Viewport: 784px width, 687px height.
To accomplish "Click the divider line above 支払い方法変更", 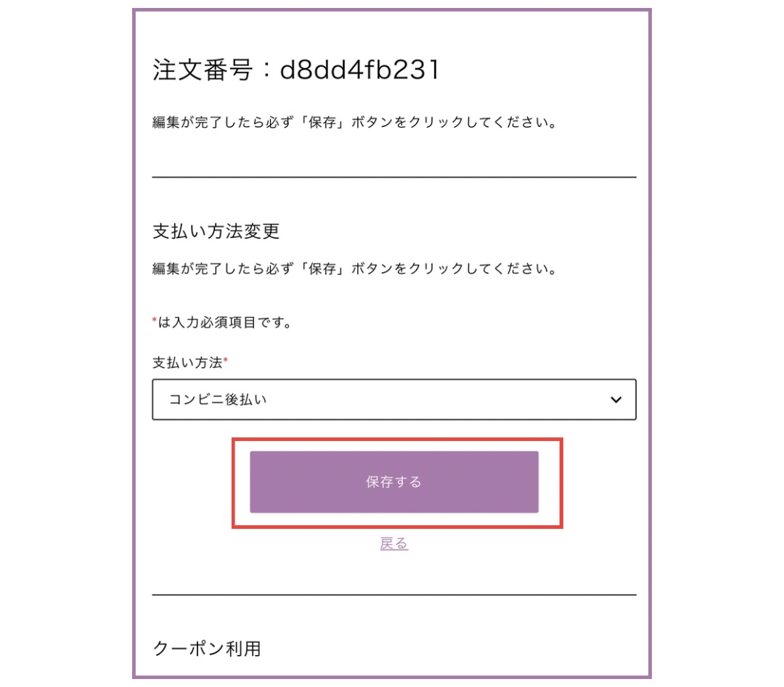I will 393,177.
